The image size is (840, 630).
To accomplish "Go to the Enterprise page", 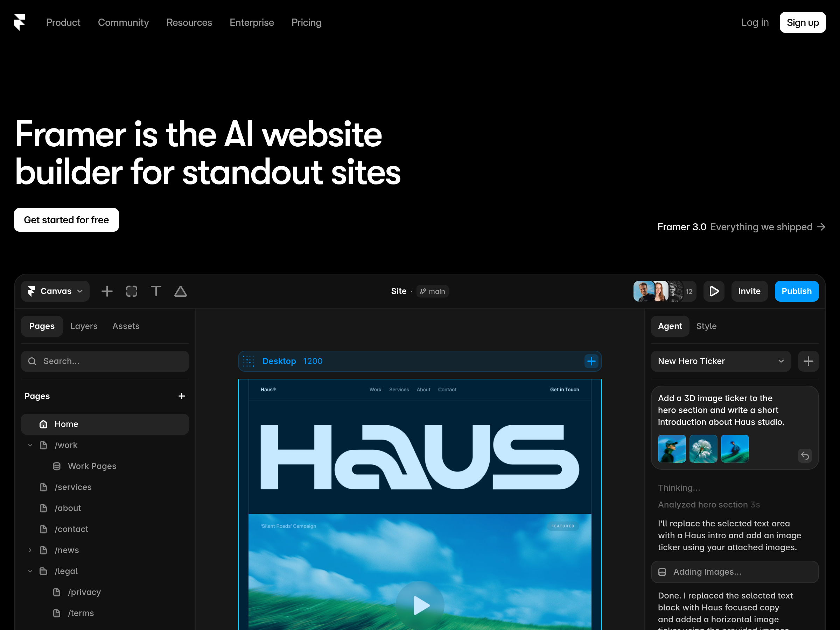I will [252, 22].
